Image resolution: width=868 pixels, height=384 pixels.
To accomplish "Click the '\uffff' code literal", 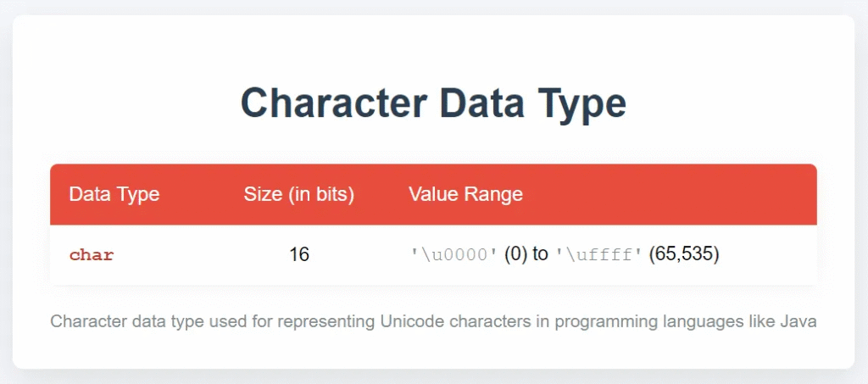I will tap(599, 254).
